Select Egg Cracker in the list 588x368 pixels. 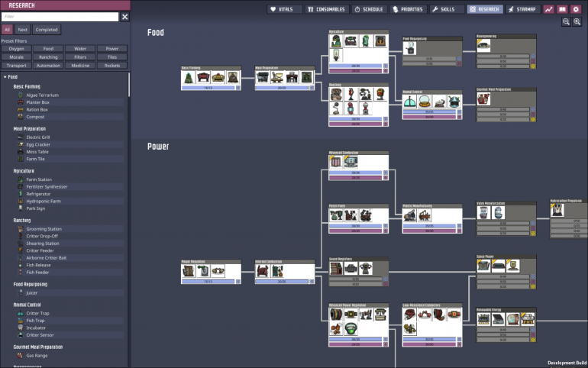(70, 144)
